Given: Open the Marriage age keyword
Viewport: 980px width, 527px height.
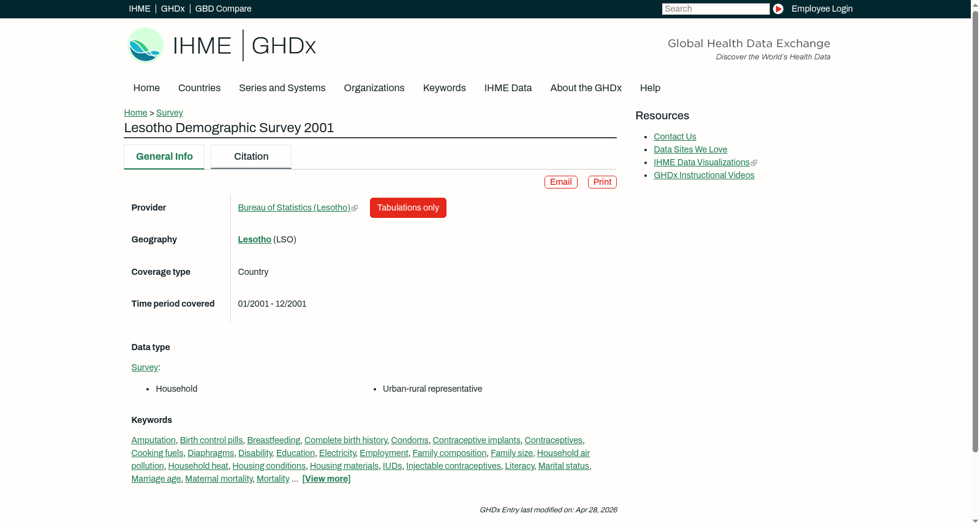Looking at the screenshot, I should point(156,479).
